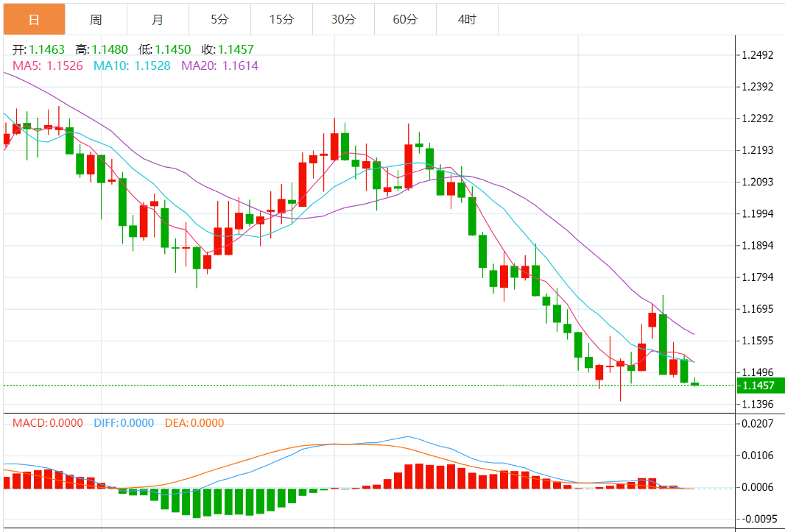Open the 15分 timeframe tab
Image resolution: width=785 pixels, height=532 pixels.
(x=281, y=20)
